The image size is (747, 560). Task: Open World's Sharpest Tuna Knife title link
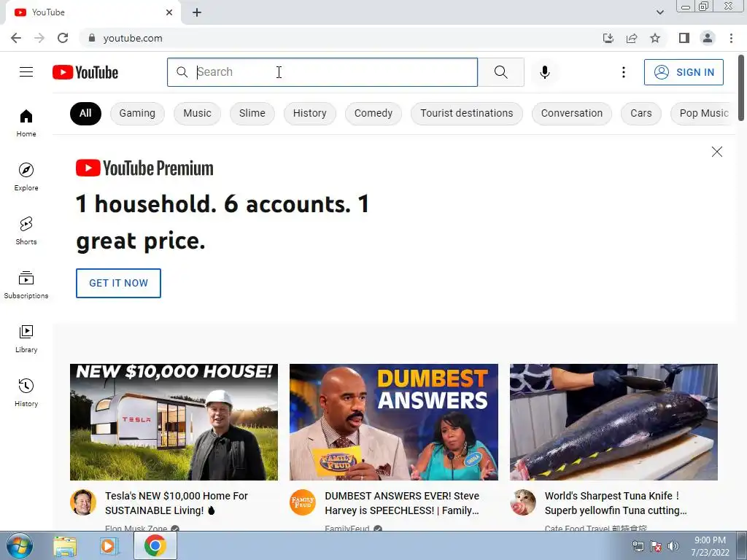click(x=616, y=503)
